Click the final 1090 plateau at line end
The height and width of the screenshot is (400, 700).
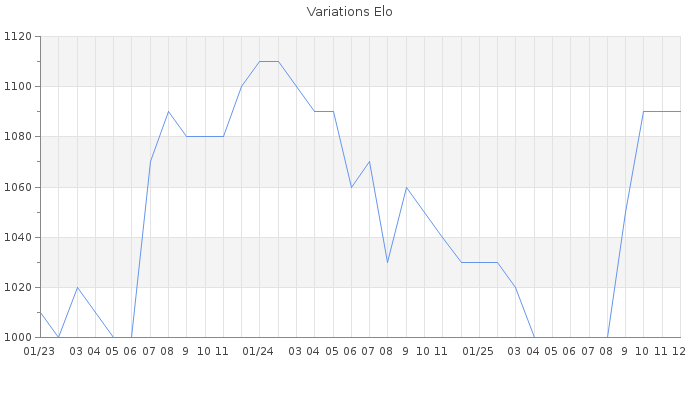coord(662,111)
